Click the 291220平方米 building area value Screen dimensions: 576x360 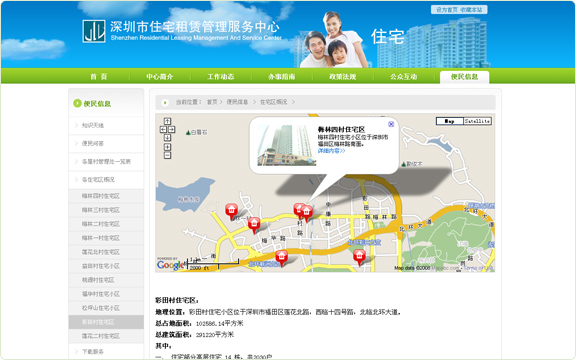(215, 335)
